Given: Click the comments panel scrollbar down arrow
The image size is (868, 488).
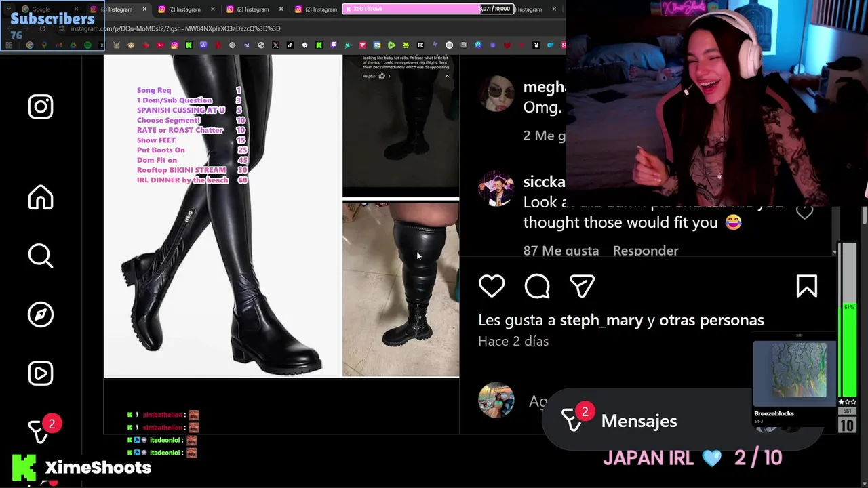Looking at the screenshot, I should (x=835, y=252).
